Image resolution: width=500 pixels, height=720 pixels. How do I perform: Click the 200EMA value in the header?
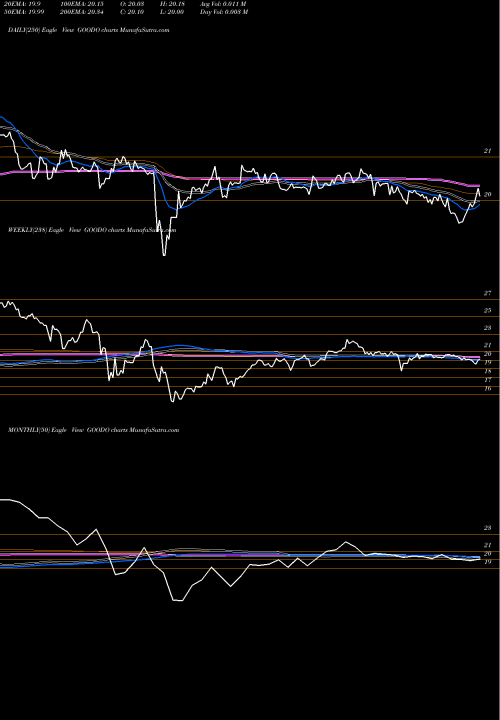tap(81, 12)
